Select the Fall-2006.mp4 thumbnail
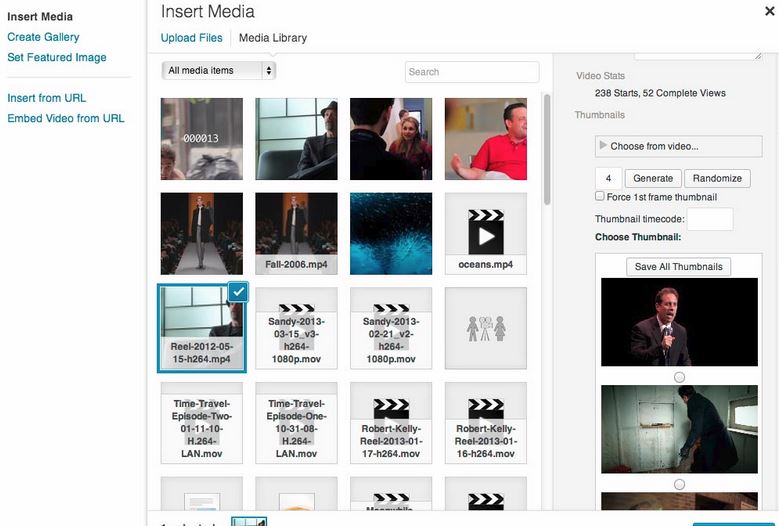This screenshot has height=526, width=779. coord(296,233)
